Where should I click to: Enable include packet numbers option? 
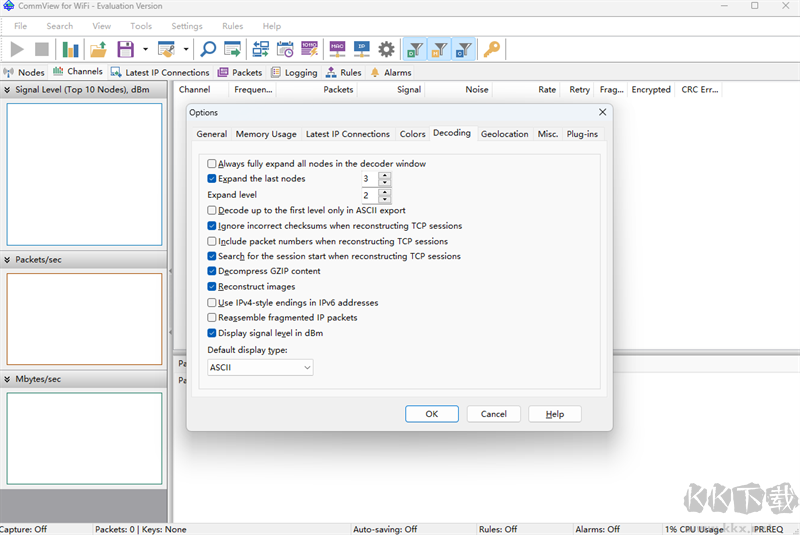coord(212,241)
